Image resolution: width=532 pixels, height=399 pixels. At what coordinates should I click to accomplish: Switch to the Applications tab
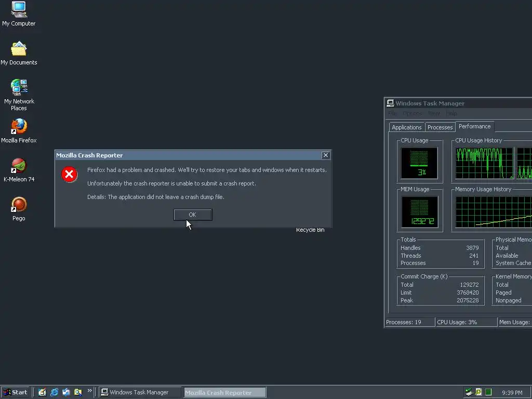click(406, 127)
